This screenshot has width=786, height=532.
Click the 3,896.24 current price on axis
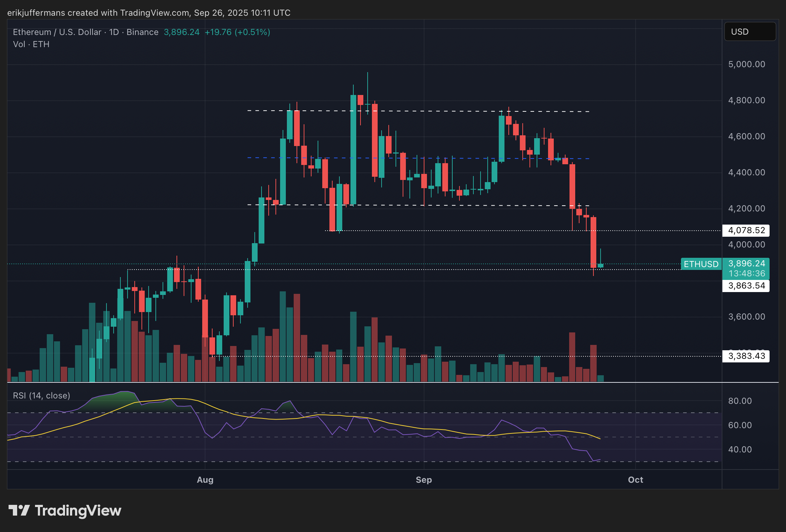(x=746, y=264)
